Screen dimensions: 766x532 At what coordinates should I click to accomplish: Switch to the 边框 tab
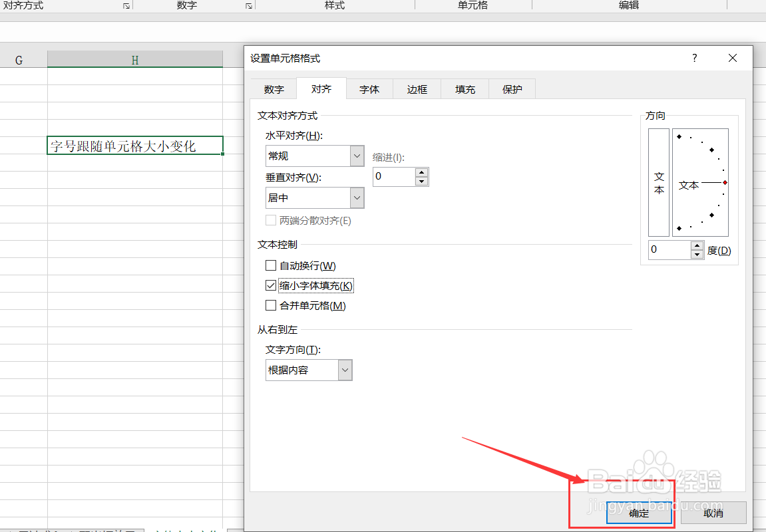417,88
